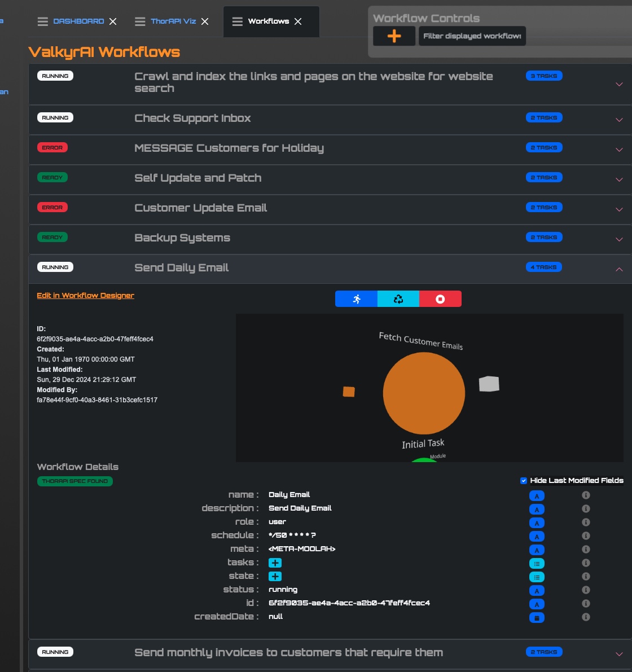Toggle Hide Last Modified Fields checkbox
Image resolution: width=632 pixels, height=672 pixels.
pos(523,480)
